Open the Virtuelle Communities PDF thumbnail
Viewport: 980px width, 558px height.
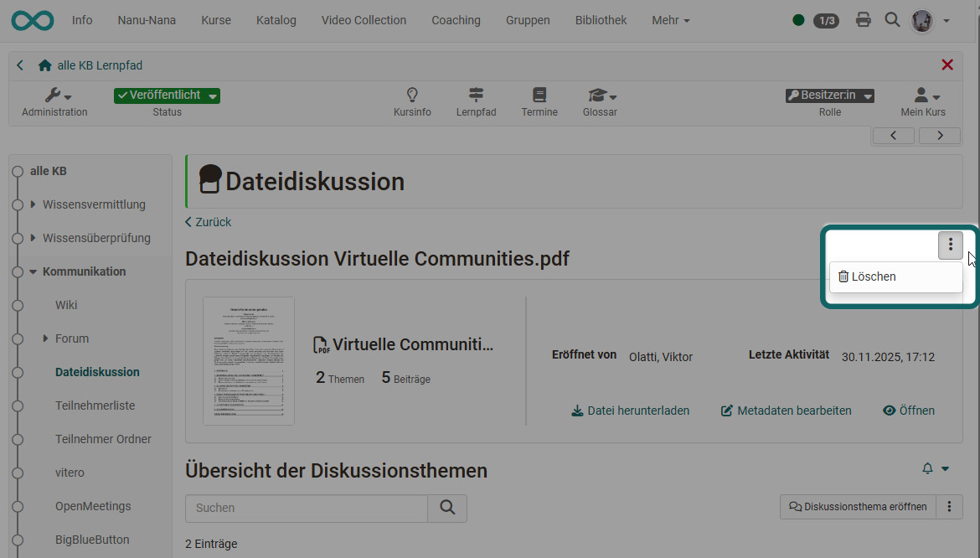(249, 360)
